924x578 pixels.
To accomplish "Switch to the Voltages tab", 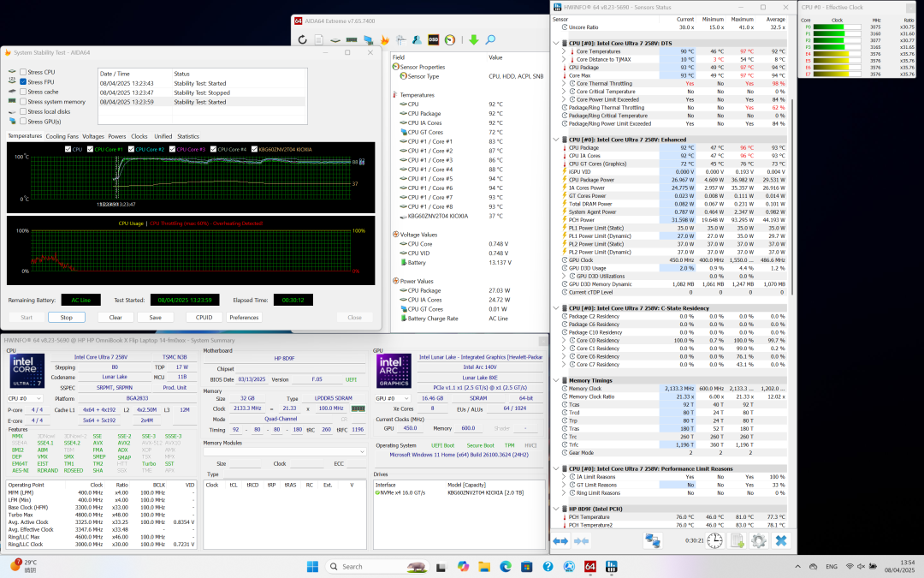I will (x=93, y=136).
